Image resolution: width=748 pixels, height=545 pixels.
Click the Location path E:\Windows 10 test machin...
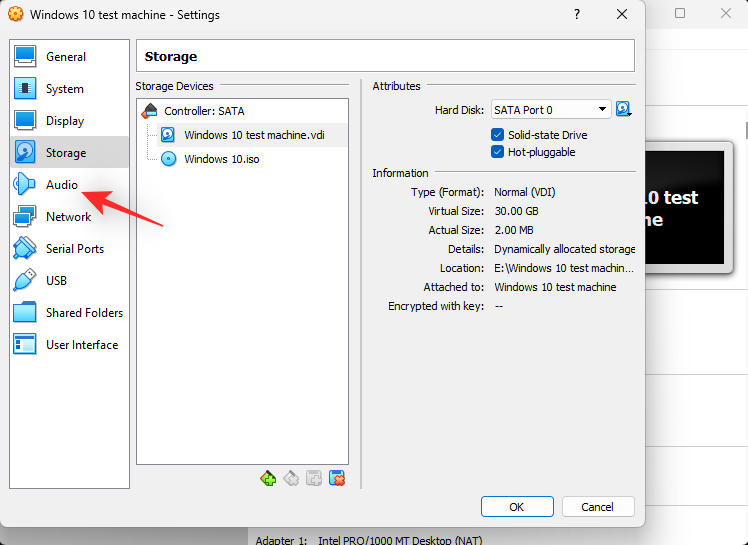pos(564,268)
